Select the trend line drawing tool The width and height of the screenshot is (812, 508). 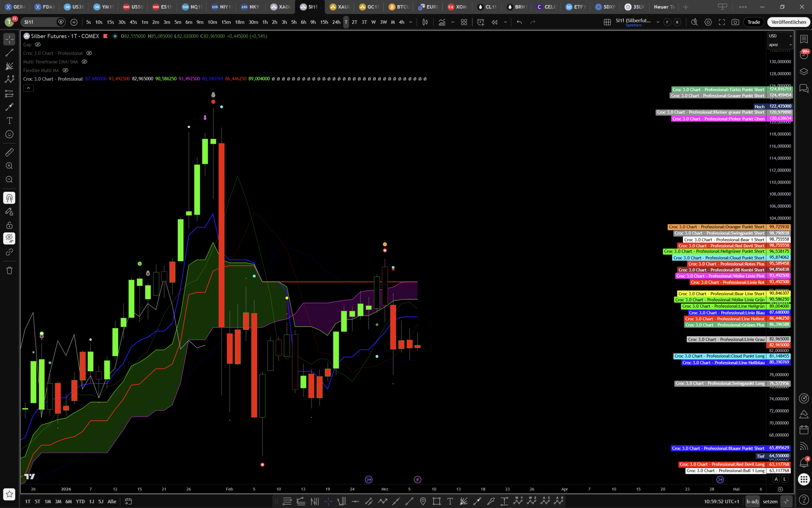(x=9, y=53)
